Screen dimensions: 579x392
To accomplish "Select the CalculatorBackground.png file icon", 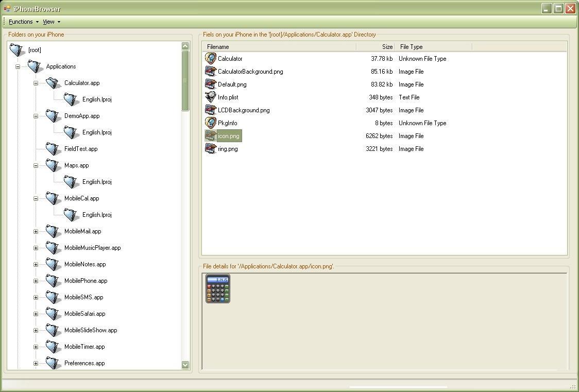I will coord(211,71).
